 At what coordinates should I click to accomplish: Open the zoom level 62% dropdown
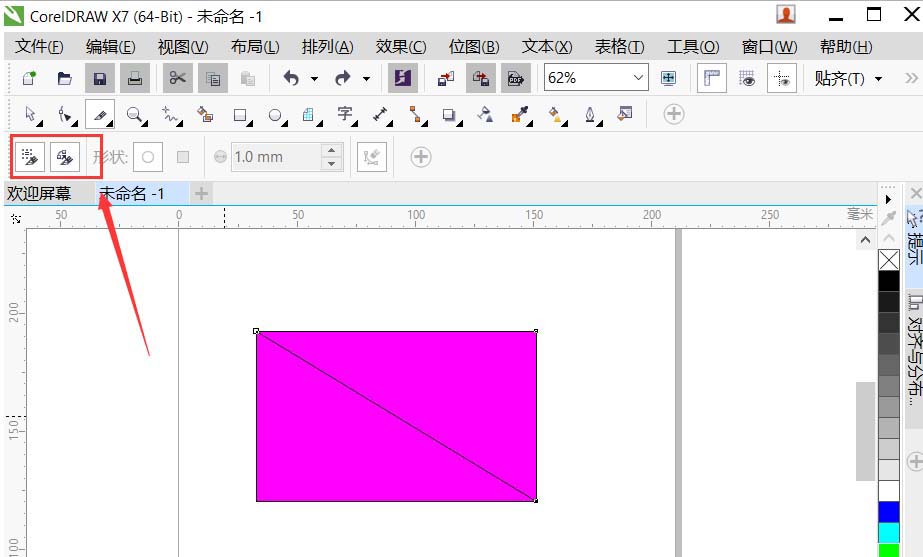(639, 78)
